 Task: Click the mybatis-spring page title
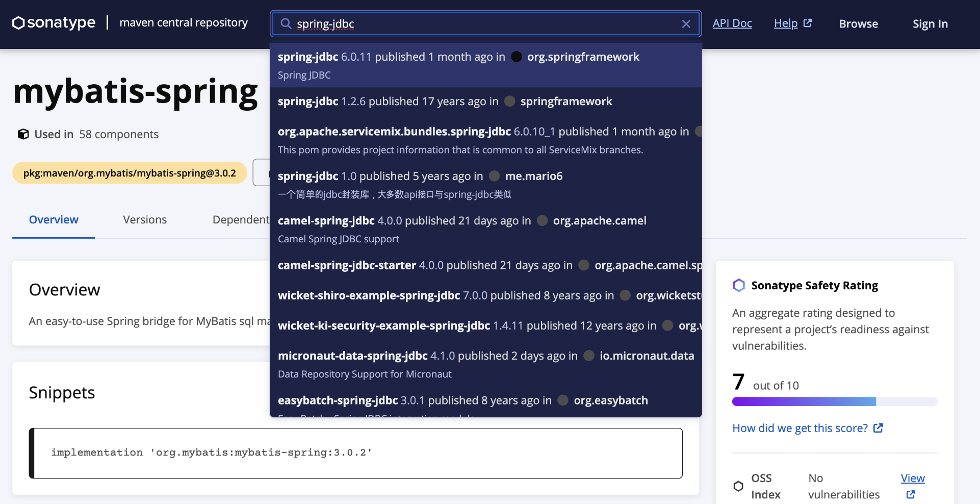pos(136,92)
